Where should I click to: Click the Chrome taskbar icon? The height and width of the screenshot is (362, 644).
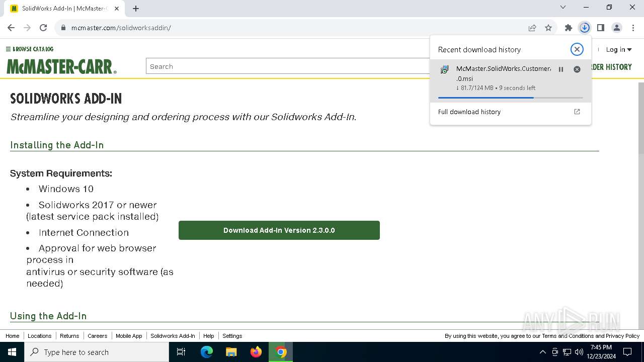(281, 352)
